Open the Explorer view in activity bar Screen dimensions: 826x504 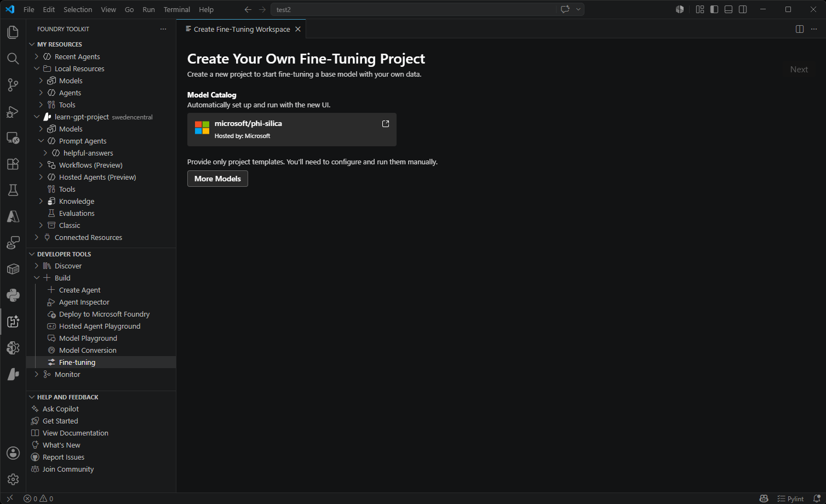[x=13, y=32]
